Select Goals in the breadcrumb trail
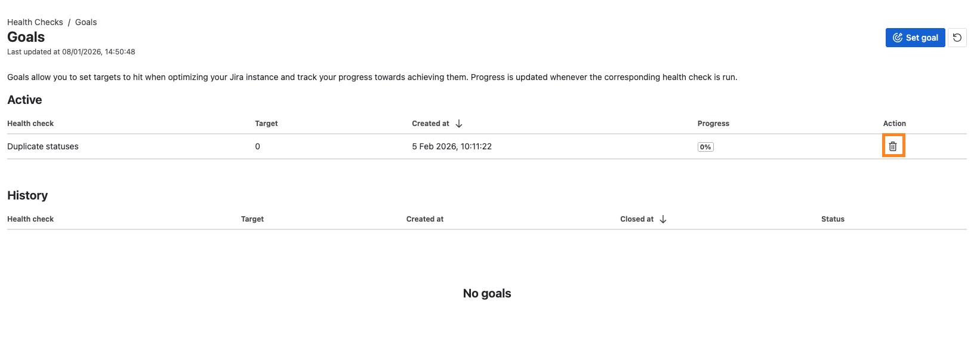Image resolution: width=980 pixels, height=353 pixels. [85, 22]
